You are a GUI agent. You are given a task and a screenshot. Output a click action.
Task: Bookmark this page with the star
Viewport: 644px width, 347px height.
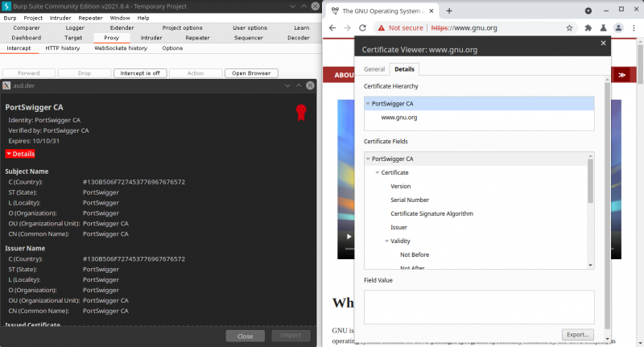tap(569, 27)
